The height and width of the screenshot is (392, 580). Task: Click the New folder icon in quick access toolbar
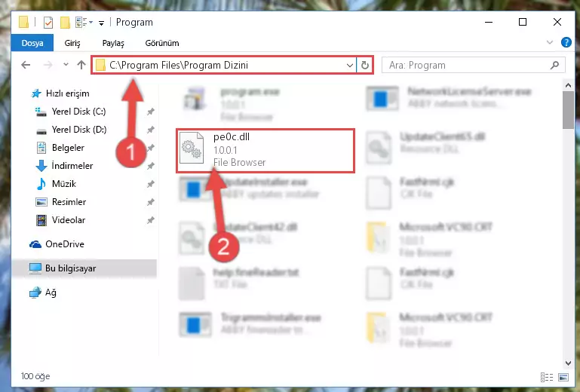pos(65,23)
